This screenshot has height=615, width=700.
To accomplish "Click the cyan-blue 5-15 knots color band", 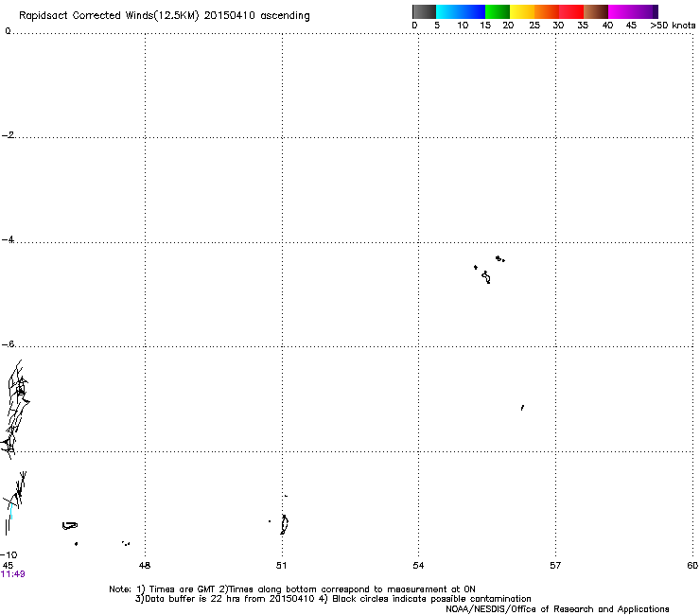I will 461,11.
